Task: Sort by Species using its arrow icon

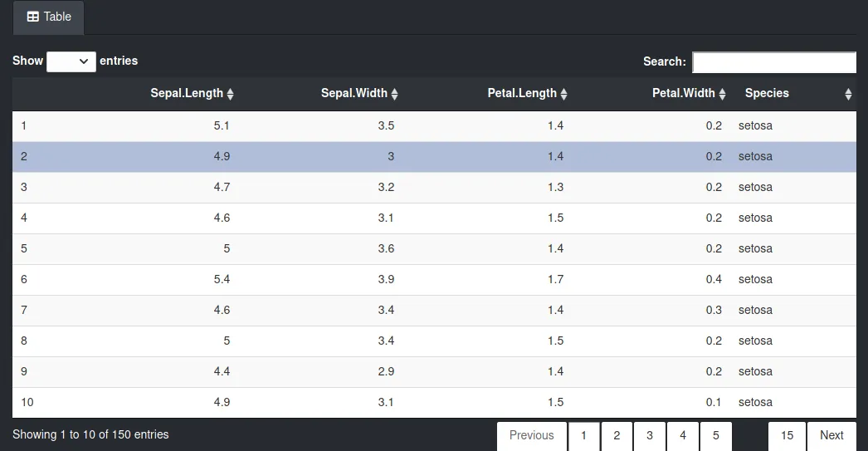Action: (848, 94)
